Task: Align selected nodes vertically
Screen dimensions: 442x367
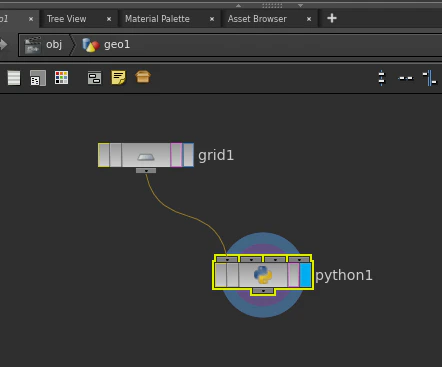Action: point(382,78)
